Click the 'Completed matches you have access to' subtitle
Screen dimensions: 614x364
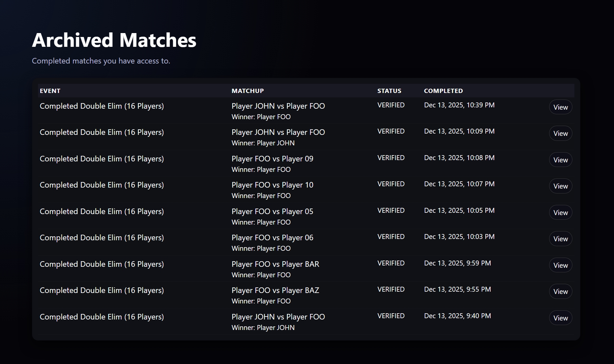point(101,61)
